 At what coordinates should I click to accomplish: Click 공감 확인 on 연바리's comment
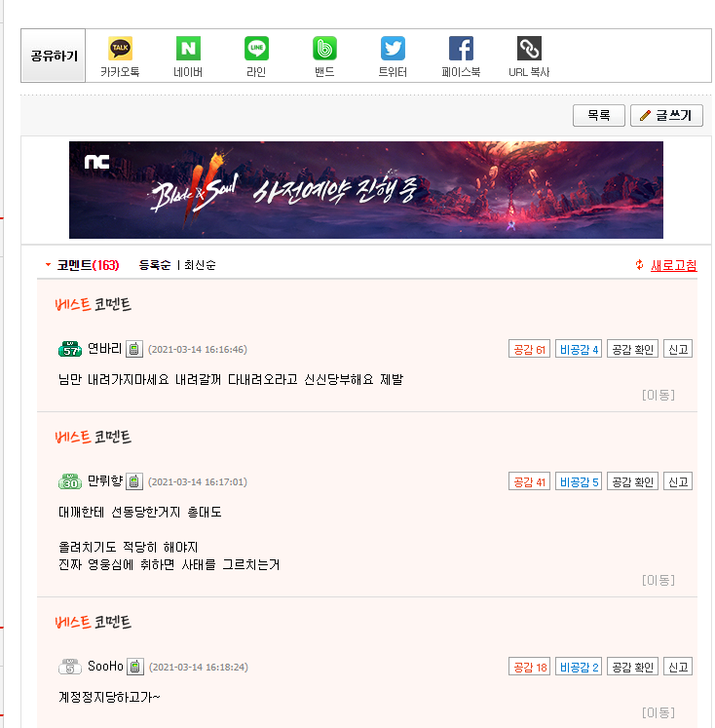tap(632, 349)
